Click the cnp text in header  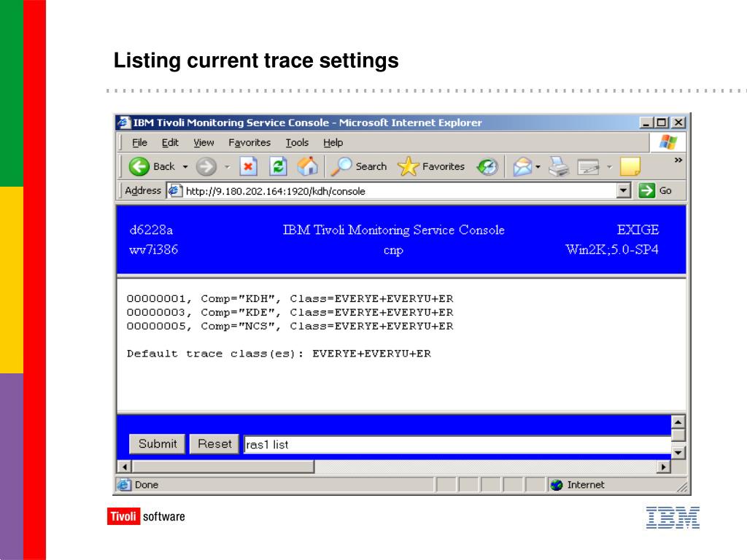pyautogui.click(x=393, y=251)
